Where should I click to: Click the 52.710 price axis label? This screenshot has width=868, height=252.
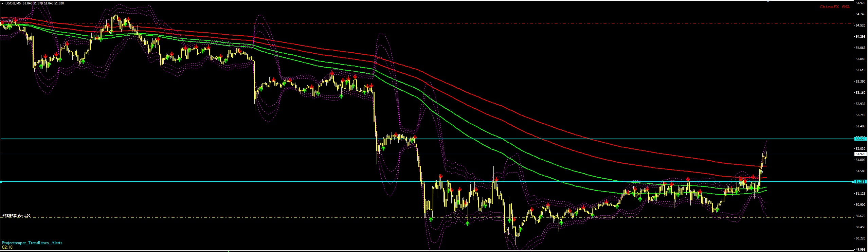[861, 115]
